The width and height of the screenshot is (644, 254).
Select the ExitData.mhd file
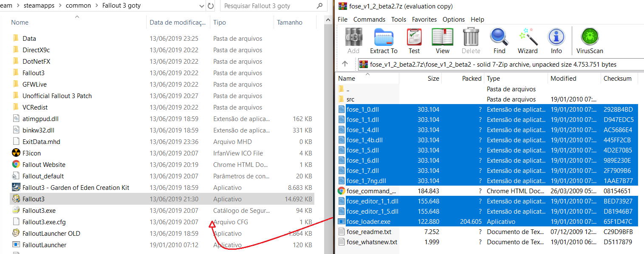click(41, 141)
